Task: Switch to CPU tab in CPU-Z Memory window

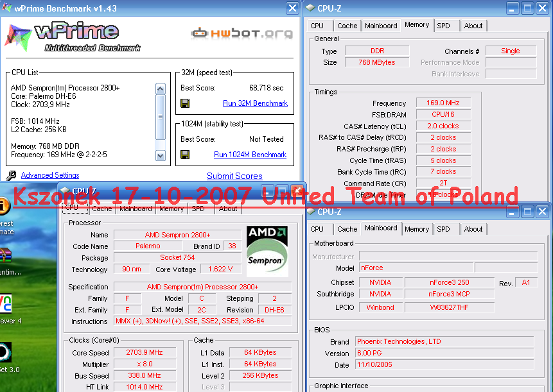Action: 317,26
